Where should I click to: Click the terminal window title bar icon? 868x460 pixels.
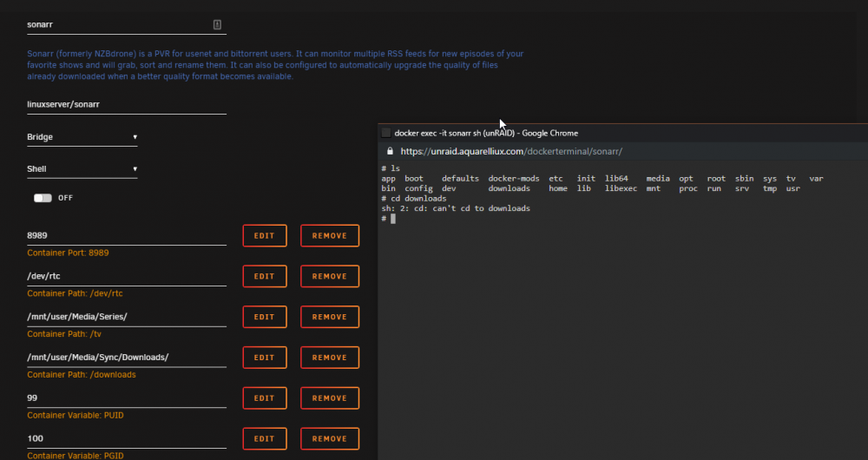386,133
